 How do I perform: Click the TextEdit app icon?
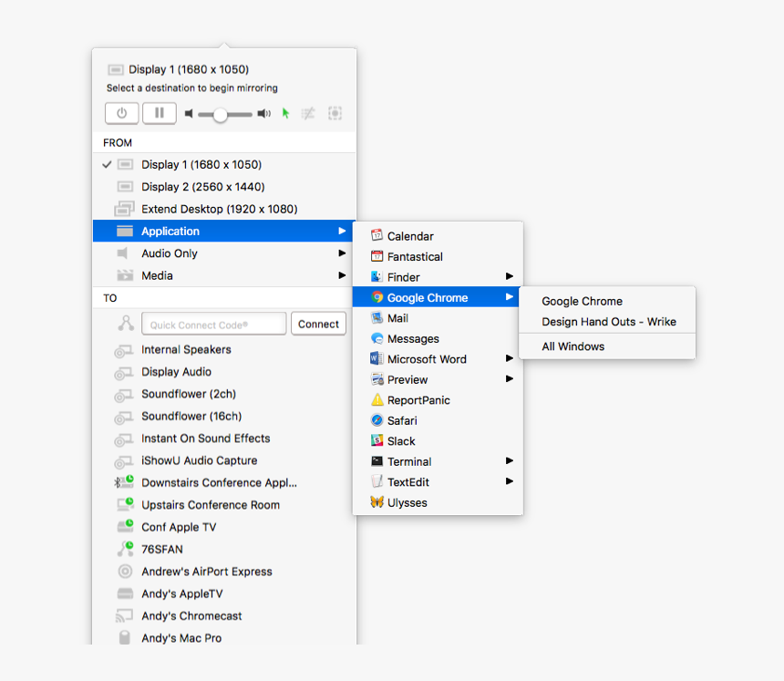coord(377,481)
